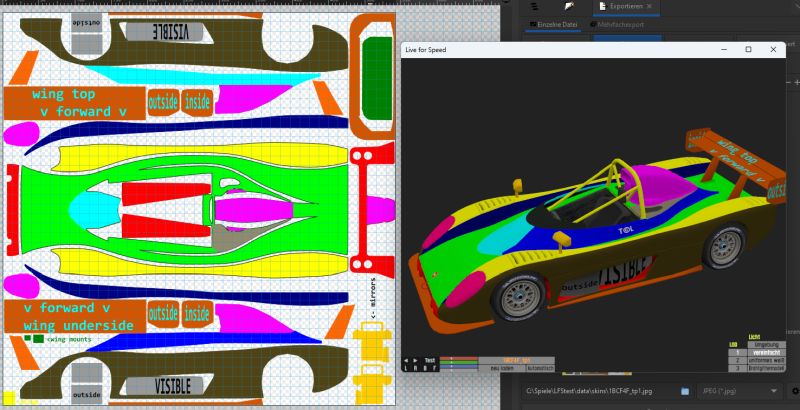Click the red color slider in viewer
The height and width of the screenshot is (410, 800).
tap(459, 358)
